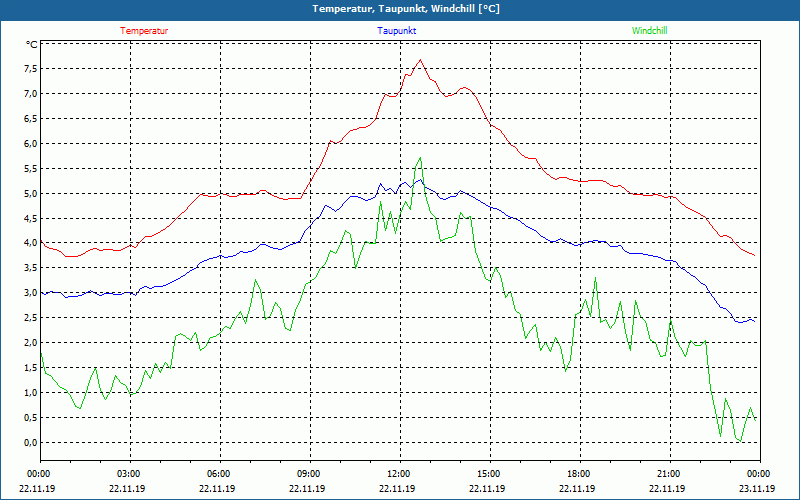The height and width of the screenshot is (500, 800).
Task: Click the 2,5 y-axis value
Action: click(x=31, y=318)
